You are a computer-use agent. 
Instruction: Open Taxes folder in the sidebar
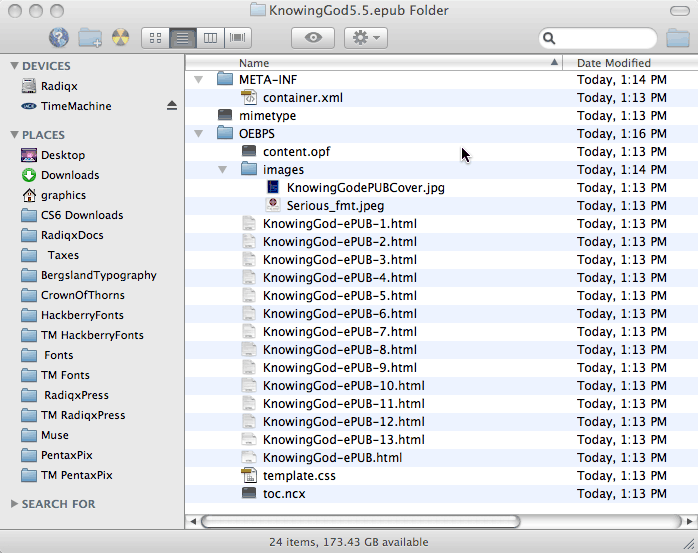50,255
